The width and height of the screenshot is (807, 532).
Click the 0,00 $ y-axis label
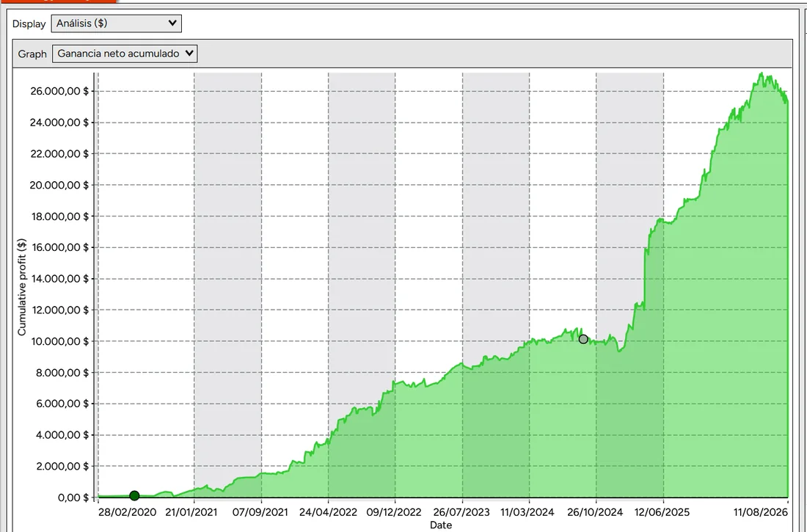pos(73,498)
